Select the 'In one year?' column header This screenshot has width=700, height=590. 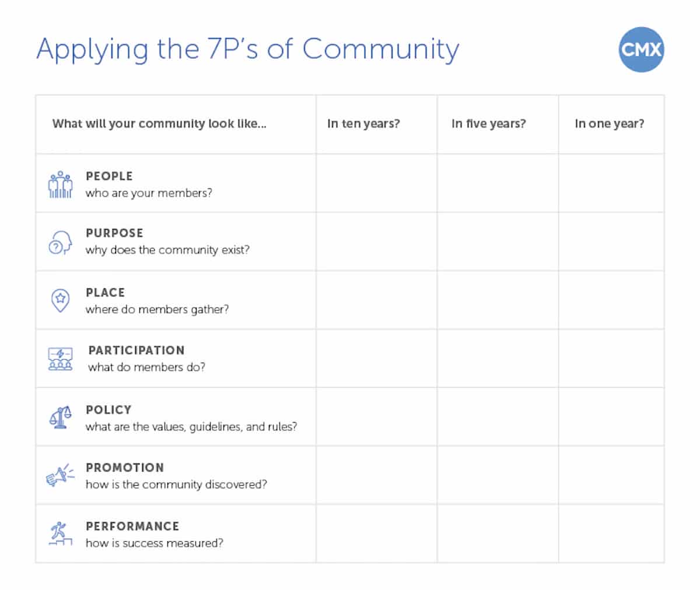[610, 124]
